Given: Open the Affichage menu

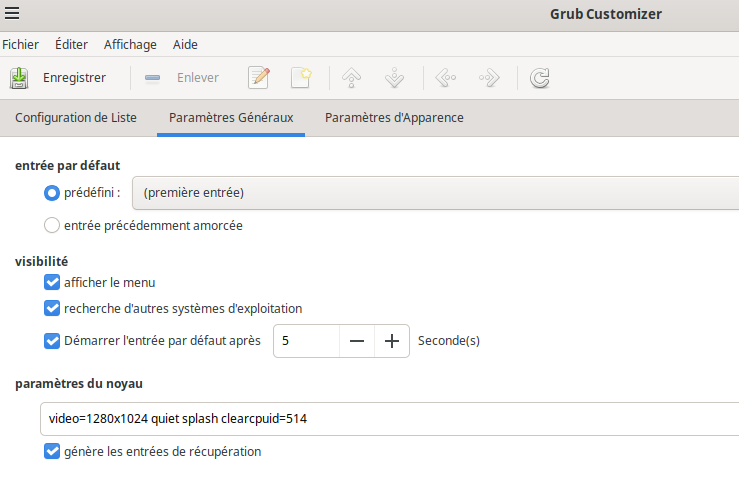Looking at the screenshot, I should (130, 44).
